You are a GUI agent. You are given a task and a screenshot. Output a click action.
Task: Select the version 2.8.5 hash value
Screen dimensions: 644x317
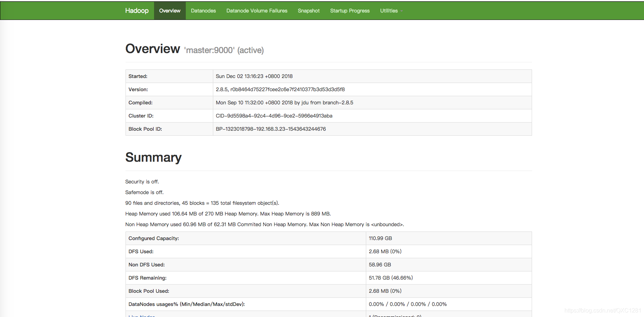(x=280, y=89)
